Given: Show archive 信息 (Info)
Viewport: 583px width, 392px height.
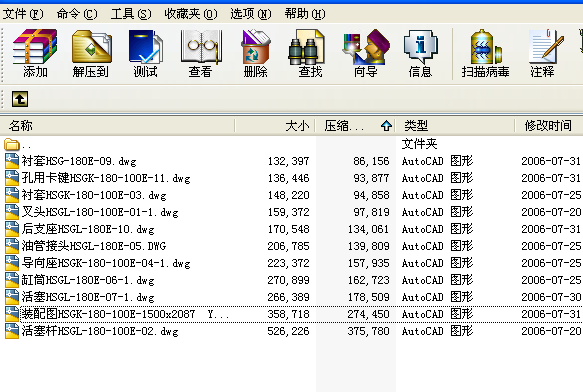Looking at the screenshot, I should [421, 53].
